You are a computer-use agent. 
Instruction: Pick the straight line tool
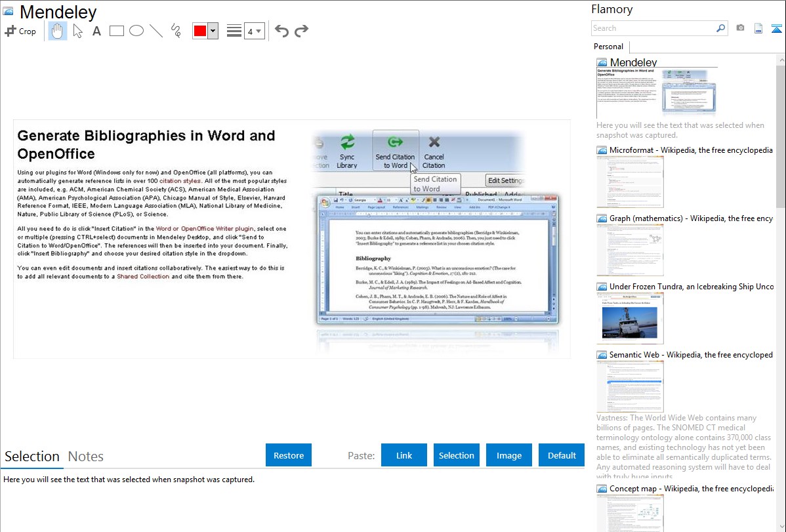click(156, 31)
